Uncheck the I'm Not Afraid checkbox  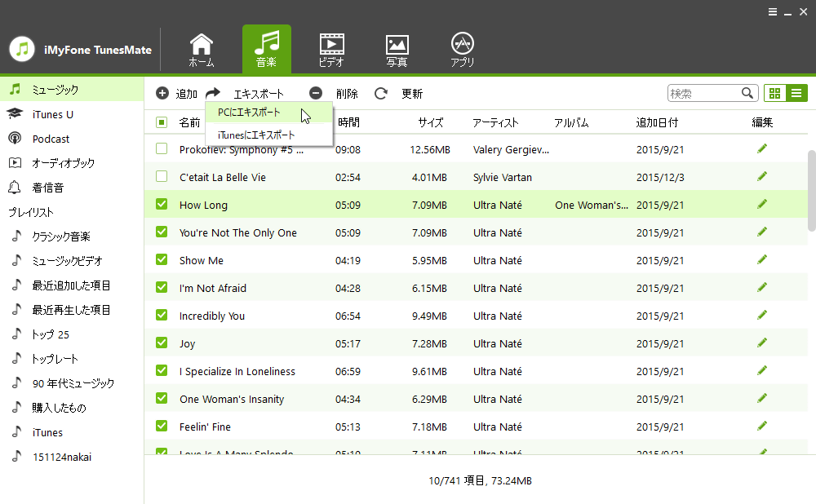coord(162,287)
